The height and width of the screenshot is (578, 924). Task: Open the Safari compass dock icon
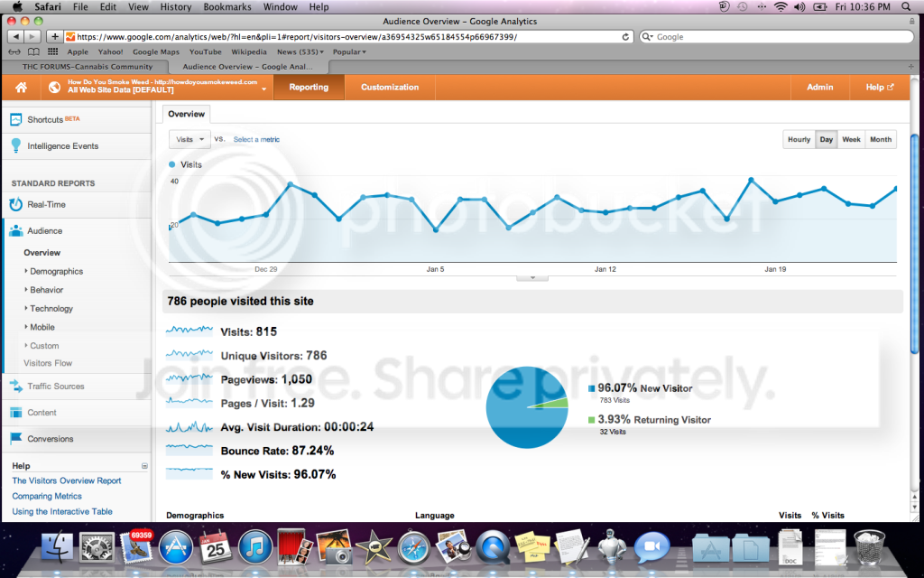[x=413, y=546]
